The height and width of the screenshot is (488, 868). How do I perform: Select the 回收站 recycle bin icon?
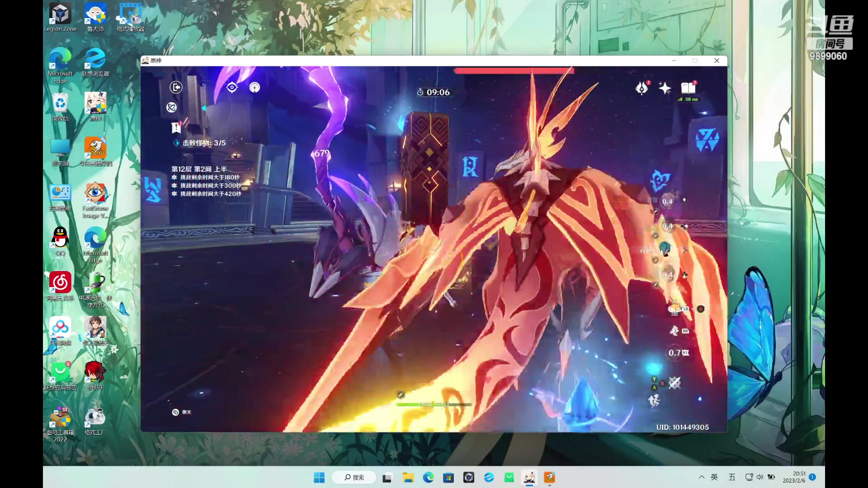coord(60,107)
